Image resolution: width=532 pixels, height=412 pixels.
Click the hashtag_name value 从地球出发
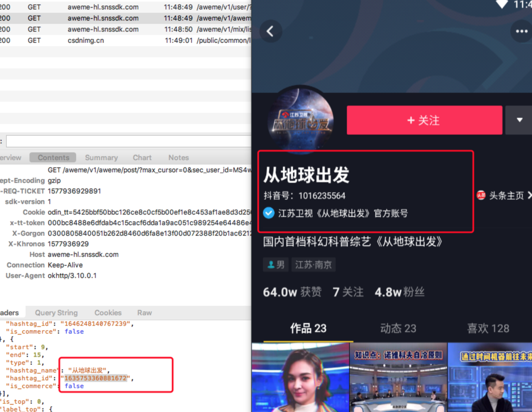pos(87,370)
